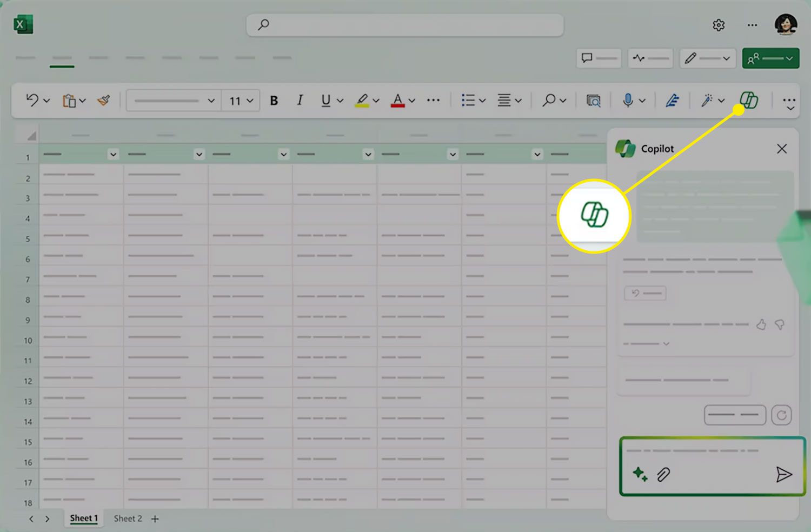Screen dimensions: 811x532
Task: Click the attach paperclip in Copilot
Action: (x=663, y=474)
